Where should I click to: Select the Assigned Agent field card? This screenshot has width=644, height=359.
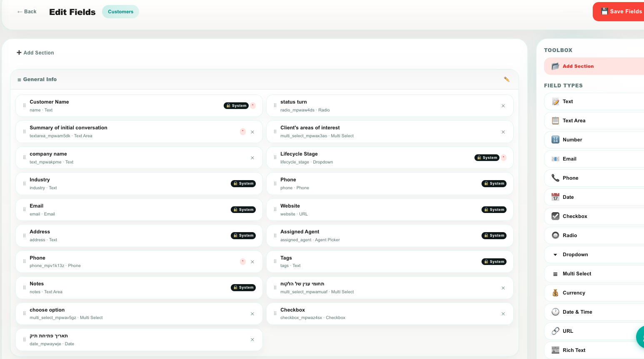coord(390,236)
